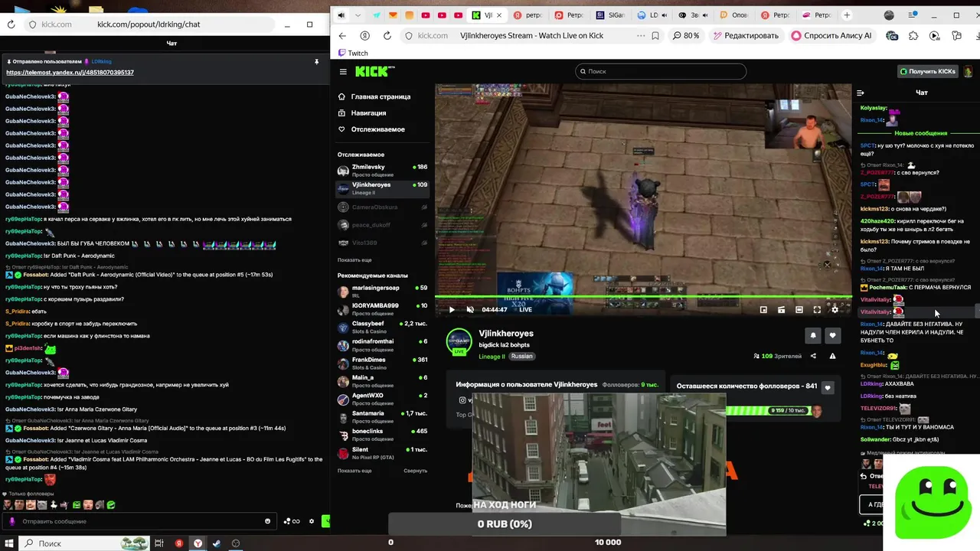Image resolution: width=980 pixels, height=551 pixels.
Task: Toggle theater mode in player
Action: [x=799, y=310]
